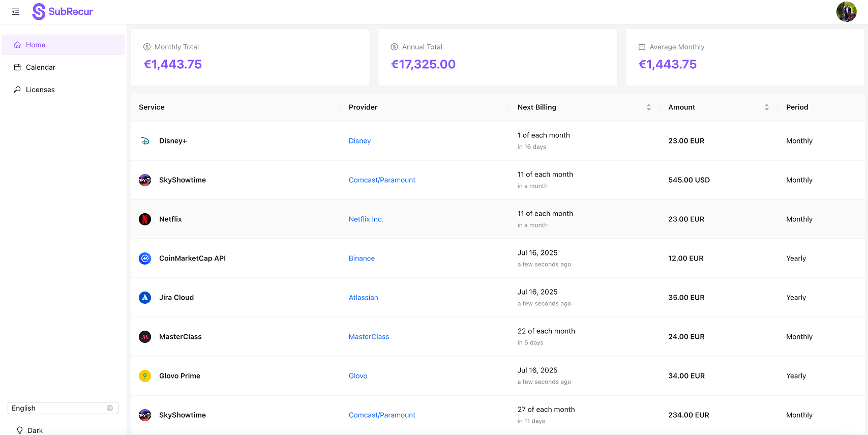Open the Netflix Inc. provider link
Viewport: 868px width, 435px height.
[x=366, y=219]
